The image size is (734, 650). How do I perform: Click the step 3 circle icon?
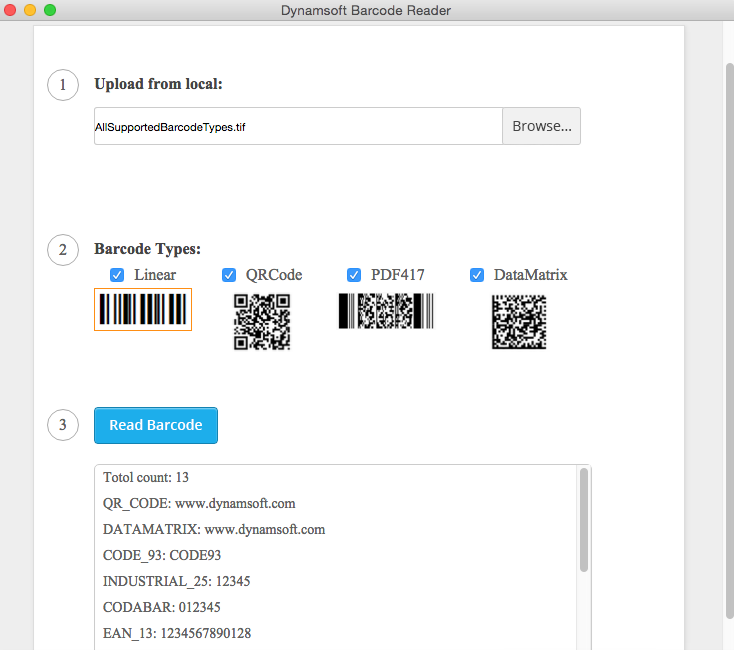click(63, 425)
